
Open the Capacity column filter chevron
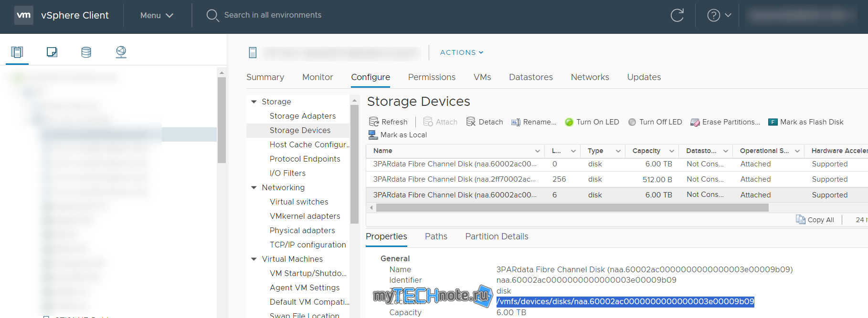click(671, 151)
